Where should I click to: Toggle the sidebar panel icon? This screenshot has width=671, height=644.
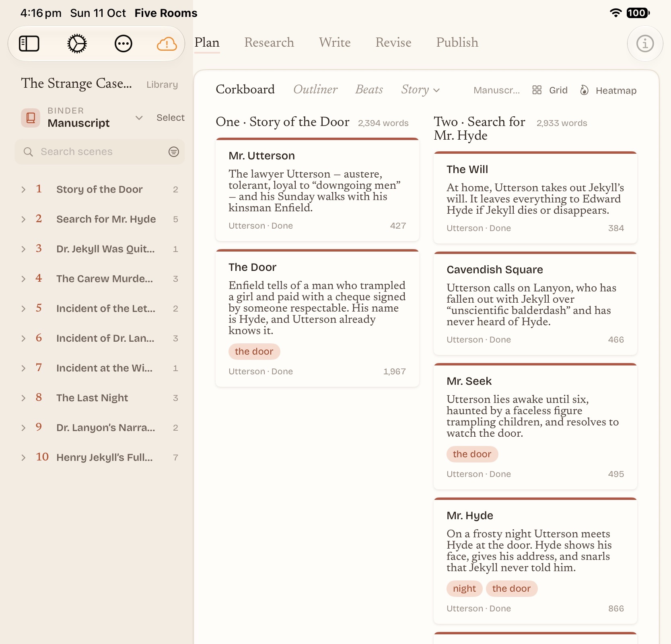click(29, 43)
